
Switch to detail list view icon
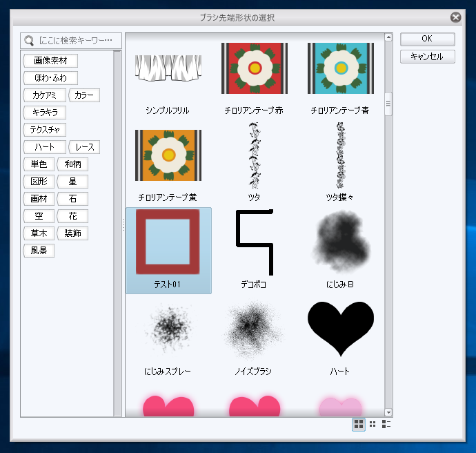[386, 424]
